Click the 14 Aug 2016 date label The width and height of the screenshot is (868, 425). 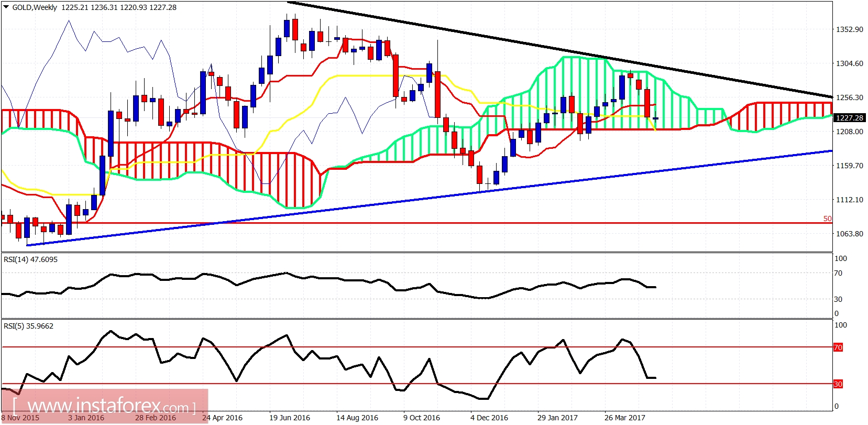357,418
